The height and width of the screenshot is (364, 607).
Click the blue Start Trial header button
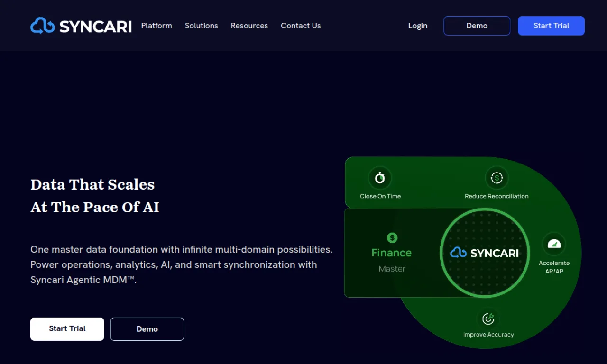click(551, 26)
